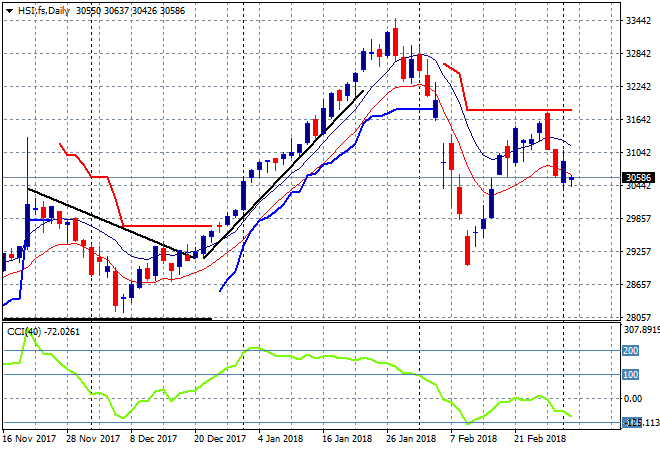Click the 28057 price axis label

[638, 317]
